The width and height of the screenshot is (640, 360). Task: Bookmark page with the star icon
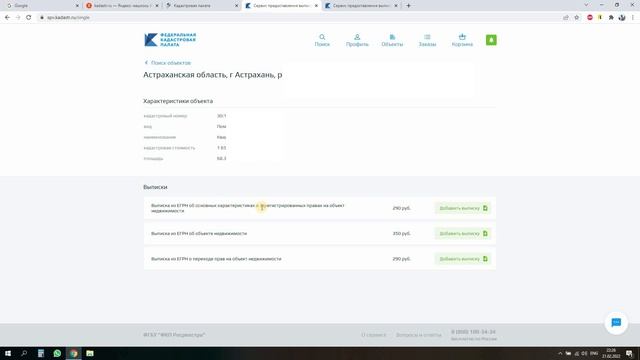point(577,18)
